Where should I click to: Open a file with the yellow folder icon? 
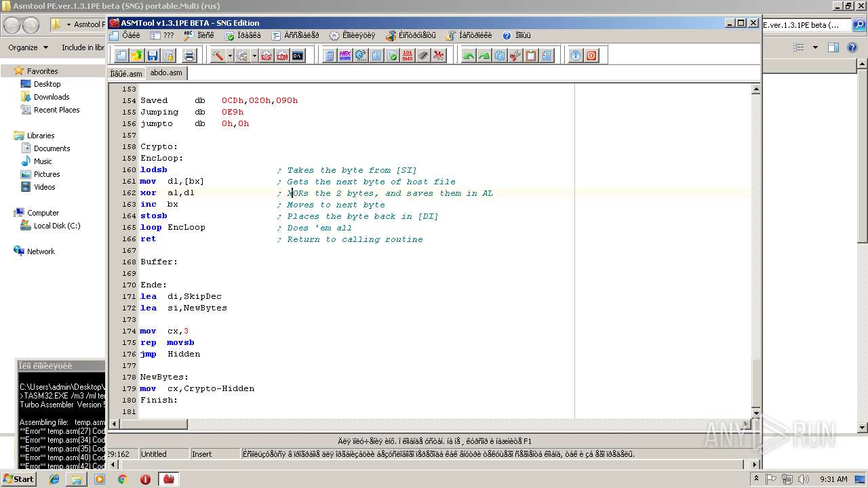tap(137, 56)
